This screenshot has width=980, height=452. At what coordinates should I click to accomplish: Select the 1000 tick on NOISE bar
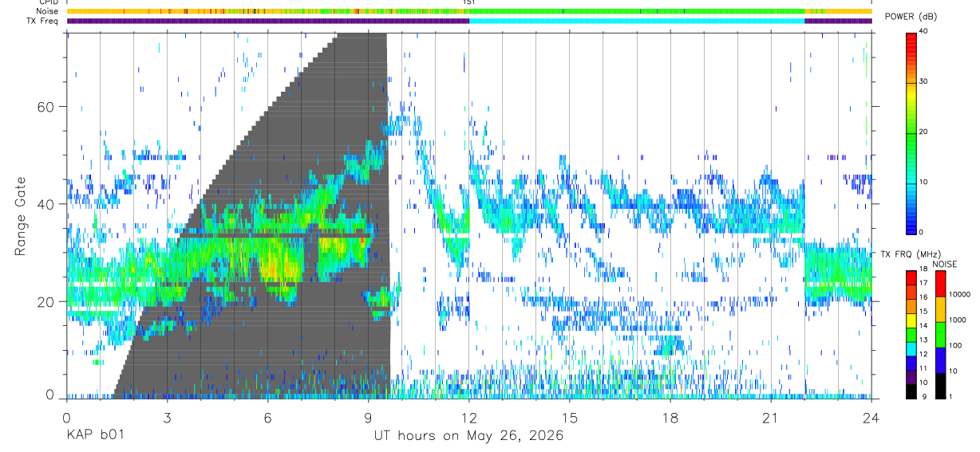[x=958, y=320]
